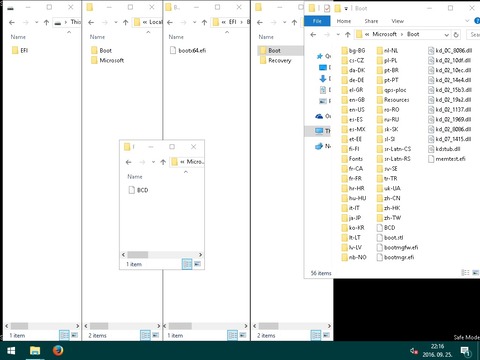This screenshot has height=360, width=480.
Task: Click the BCD window horizontal scrollbar thumb
Action: click(x=138, y=255)
